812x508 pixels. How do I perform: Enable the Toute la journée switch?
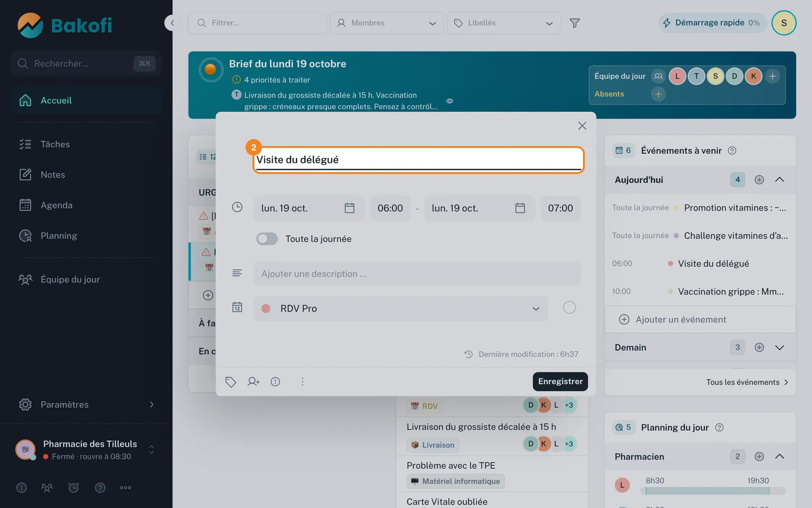pyautogui.click(x=267, y=239)
